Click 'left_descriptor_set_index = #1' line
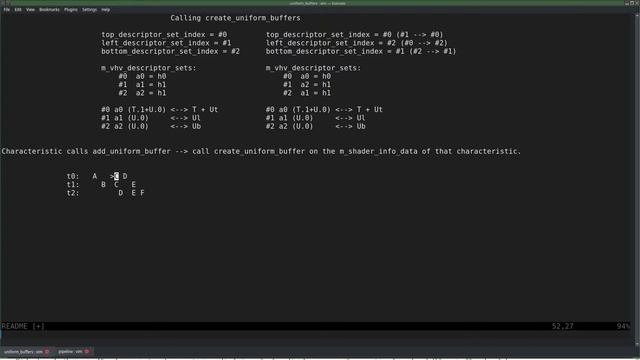The width and height of the screenshot is (640, 360). pyautogui.click(x=166, y=43)
